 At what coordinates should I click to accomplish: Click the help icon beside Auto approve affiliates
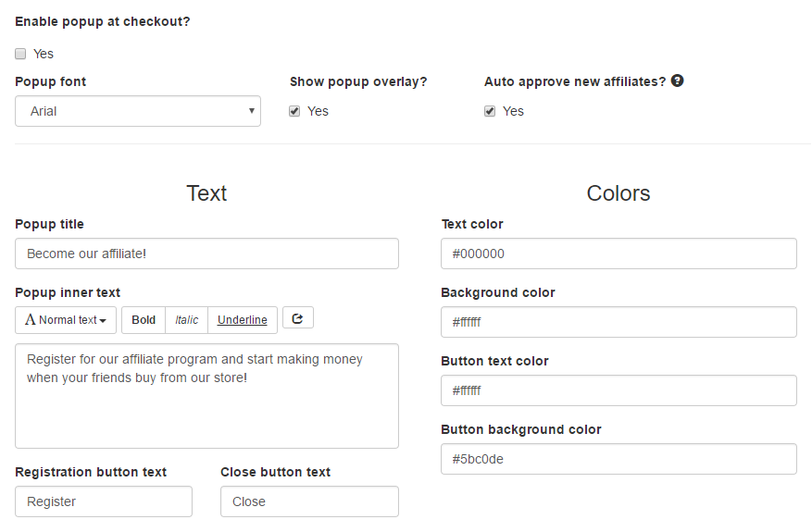[x=677, y=80]
